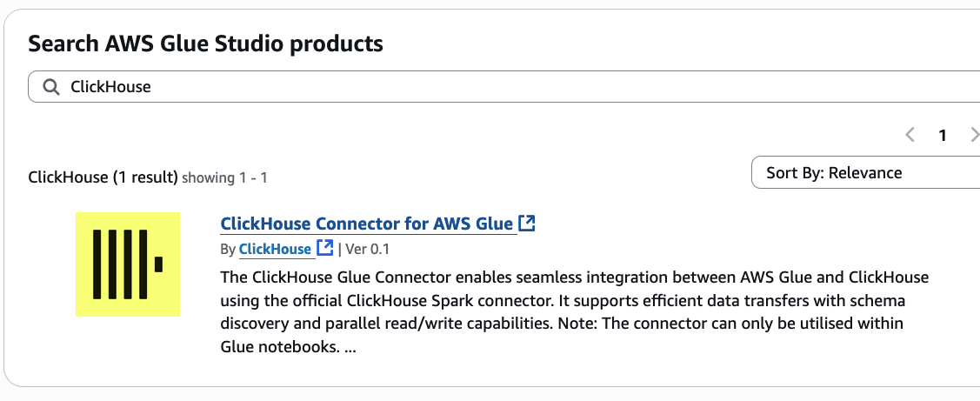The width and height of the screenshot is (980, 401).
Task: Click the description's first line mentioning seamless integration
Action: (x=574, y=277)
